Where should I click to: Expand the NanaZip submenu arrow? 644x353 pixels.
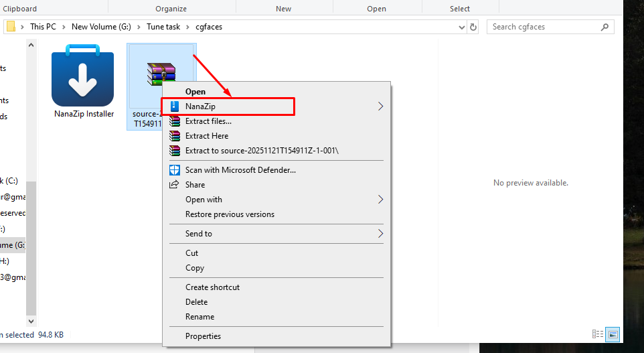pyautogui.click(x=380, y=107)
